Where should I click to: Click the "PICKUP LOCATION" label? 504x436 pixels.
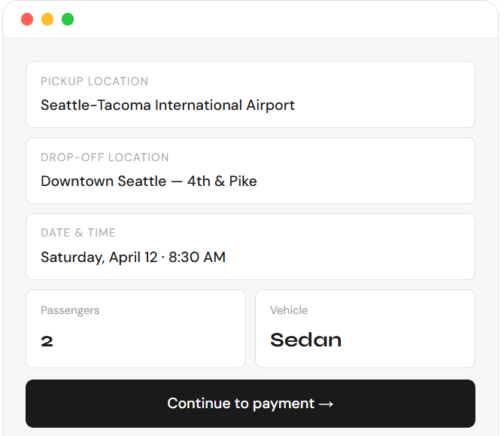[95, 81]
